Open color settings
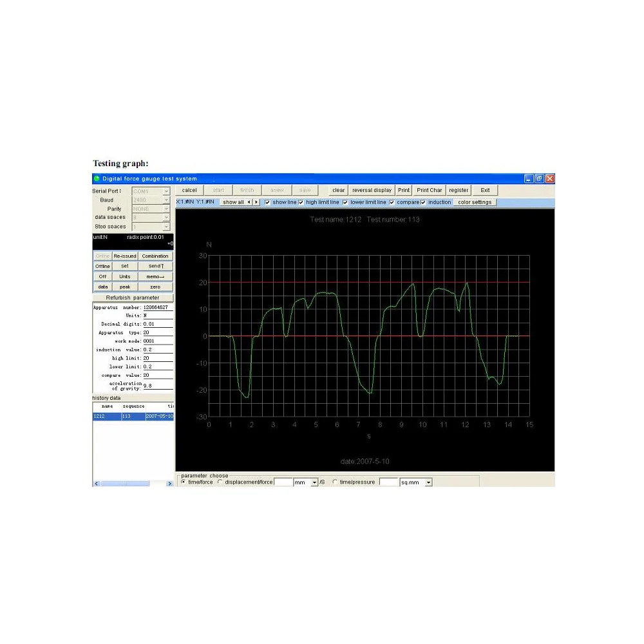The width and height of the screenshot is (644, 644). pyautogui.click(x=475, y=202)
